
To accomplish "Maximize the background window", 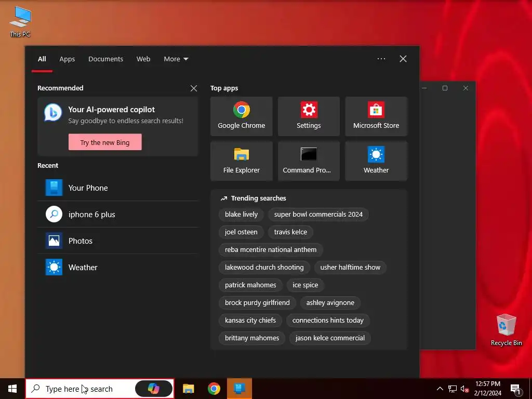I will coord(445,88).
